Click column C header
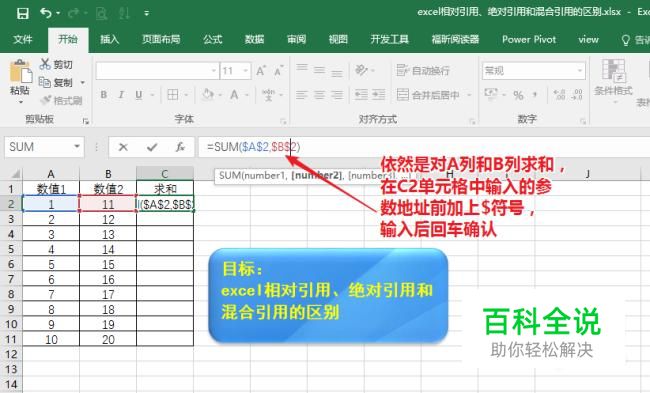 point(165,174)
